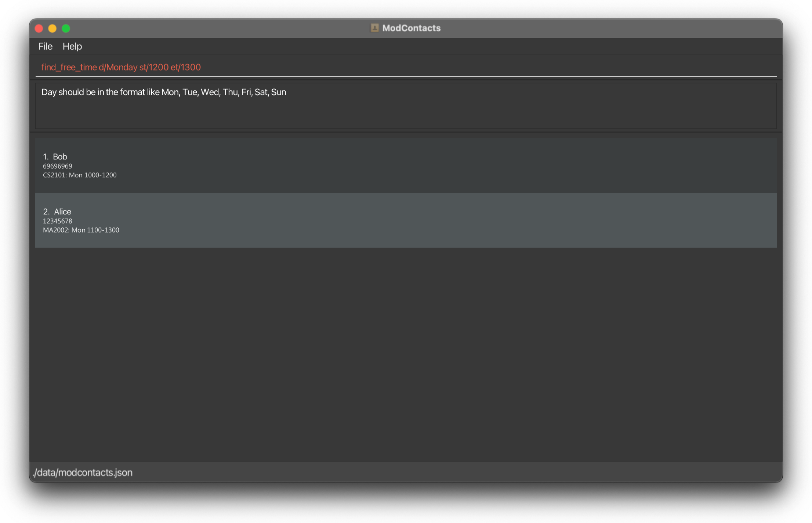Screen dimensions: 812x523
Task: Click the red close window button
Action: coord(39,28)
